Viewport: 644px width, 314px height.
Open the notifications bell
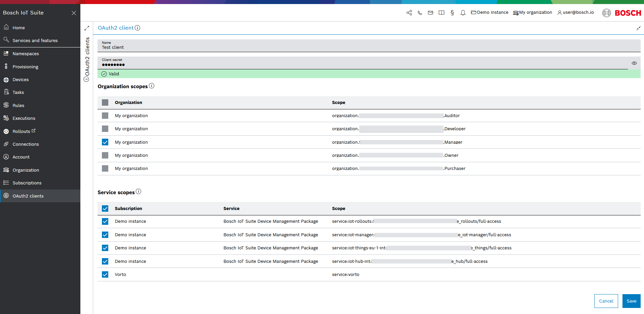(463, 13)
